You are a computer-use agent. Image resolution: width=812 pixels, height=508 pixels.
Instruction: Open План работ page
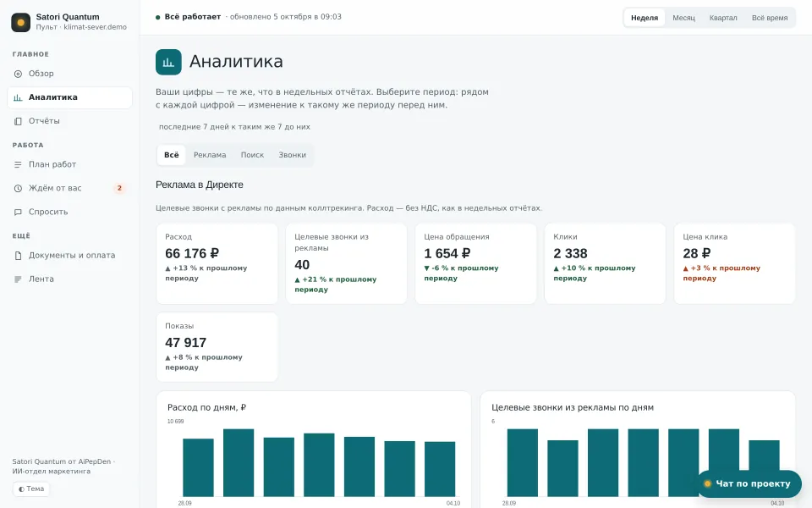tap(69, 165)
